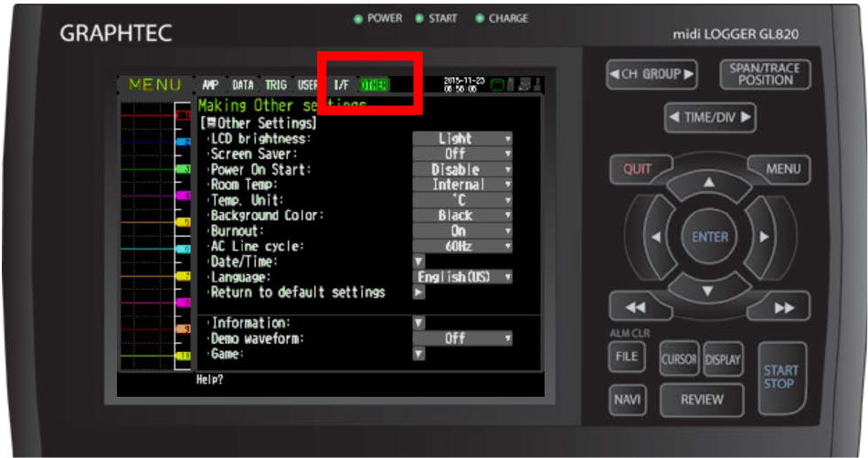This screenshot has height=458, width=868.
Task: Hit the ENTER key
Action: (x=710, y=237)
